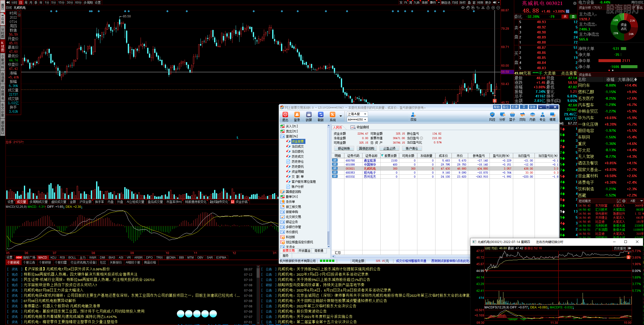Open 历史重现 in intraday popup window
This screenshot has height=325, width=644.
(620, 248)
